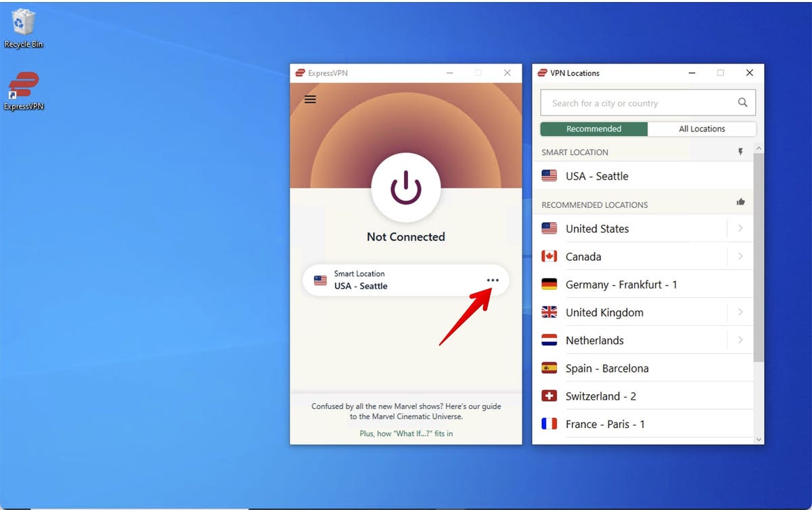Select Switzerland - 2 location
Image resolution: width=812 pixels, height=510 pixels.
pyautogui.click(x=643, y=396)
